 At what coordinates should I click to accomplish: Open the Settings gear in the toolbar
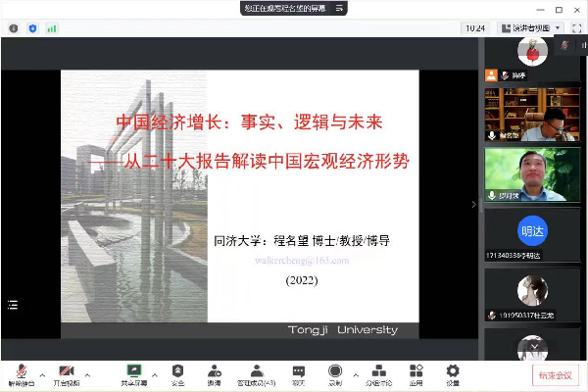point(453,372)
